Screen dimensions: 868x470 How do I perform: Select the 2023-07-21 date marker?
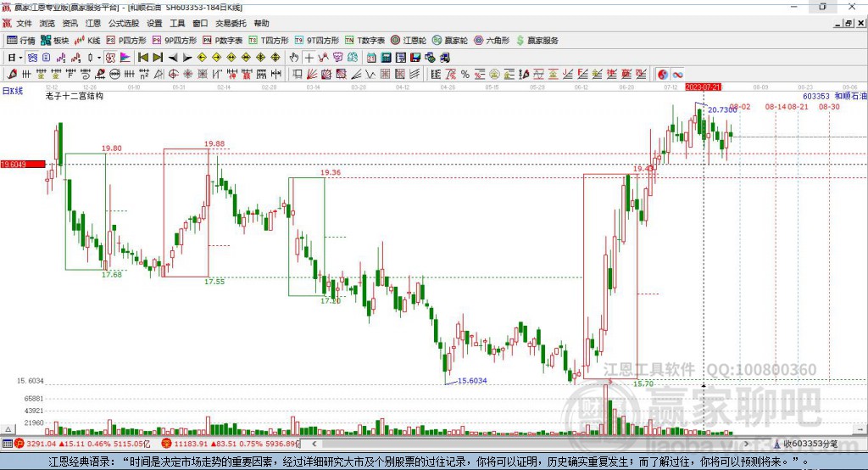[703, 87]
